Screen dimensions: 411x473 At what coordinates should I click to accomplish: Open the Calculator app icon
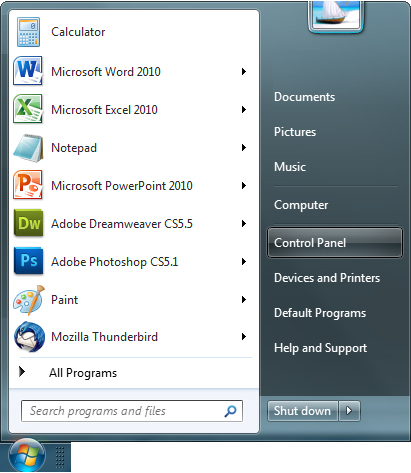28,32
